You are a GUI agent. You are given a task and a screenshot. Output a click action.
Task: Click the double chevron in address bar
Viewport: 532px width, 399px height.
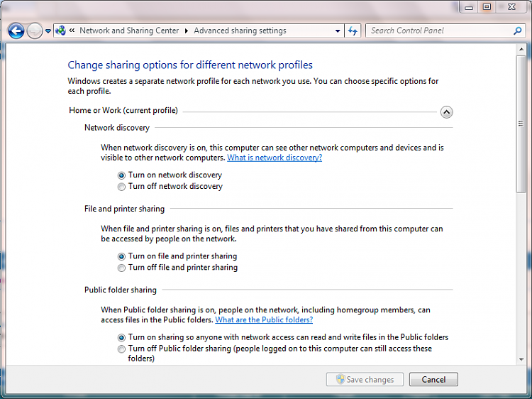[72, 31]
